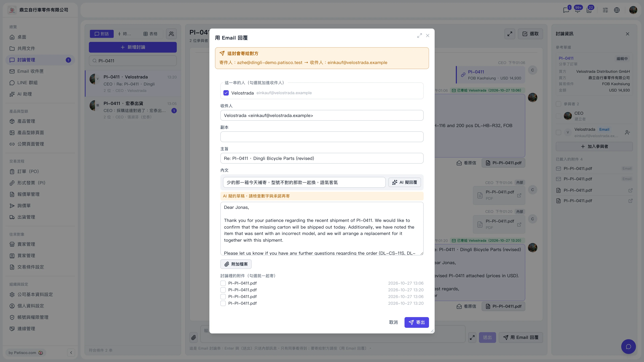Open Email 收件匣 in sidebar
This screenshot has height=362, width=644.
(x=40, y=71)
